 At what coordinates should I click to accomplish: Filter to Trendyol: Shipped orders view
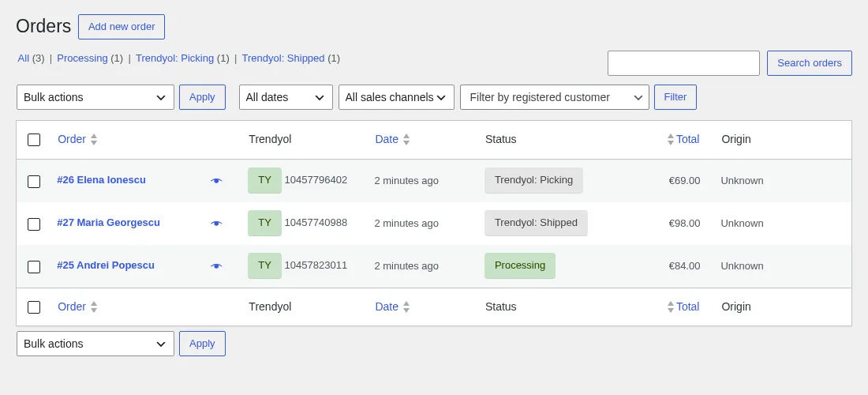point(282,58)
